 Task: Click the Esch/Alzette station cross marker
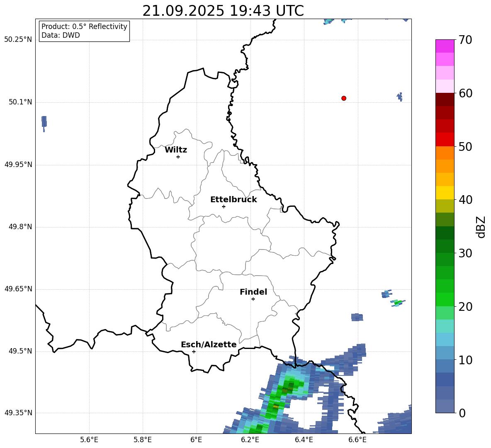194,351
